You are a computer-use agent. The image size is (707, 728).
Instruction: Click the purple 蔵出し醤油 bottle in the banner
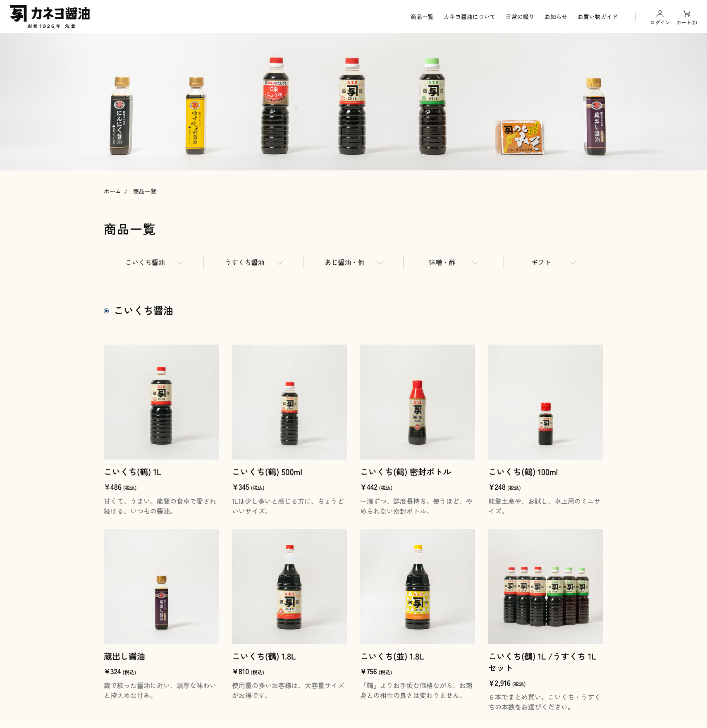(x=595, y=116)
